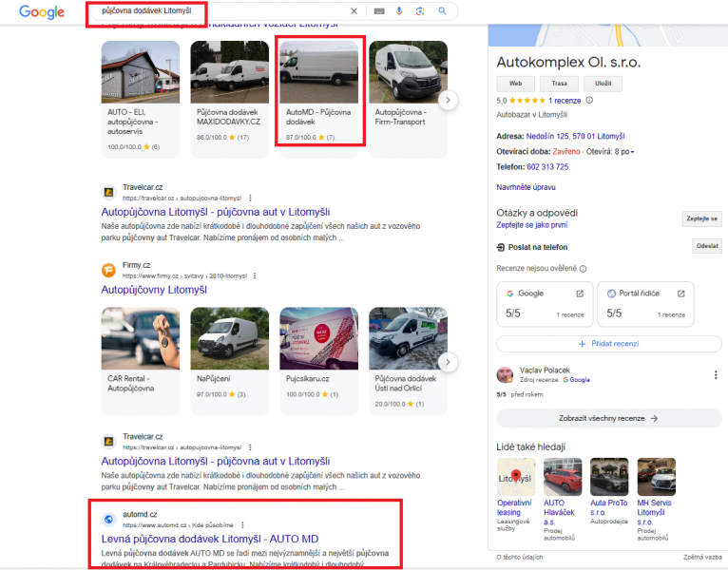Click the map preview above Autokomplex
728x570 pixels.
click(x=607, y=35)
